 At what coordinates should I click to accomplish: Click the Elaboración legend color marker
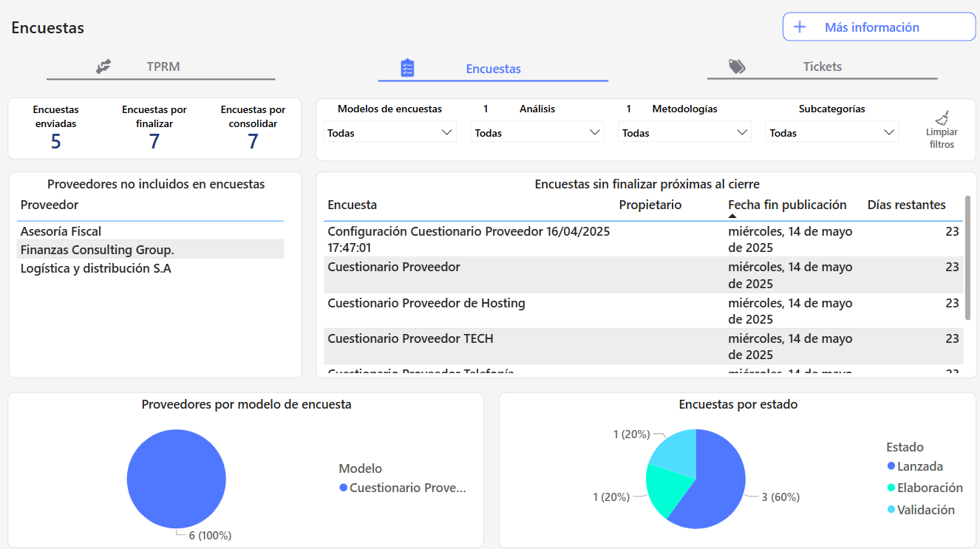click(x=891, y=488)
